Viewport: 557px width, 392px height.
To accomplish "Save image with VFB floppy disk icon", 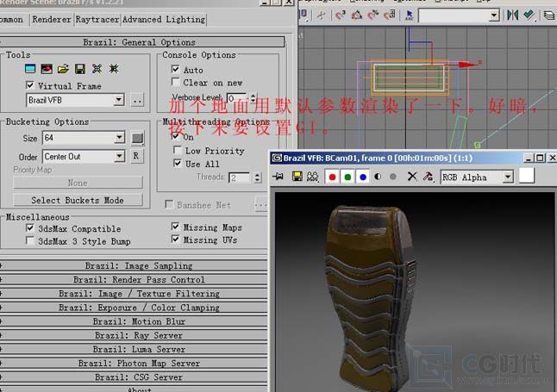I will (x=297, y=176).
